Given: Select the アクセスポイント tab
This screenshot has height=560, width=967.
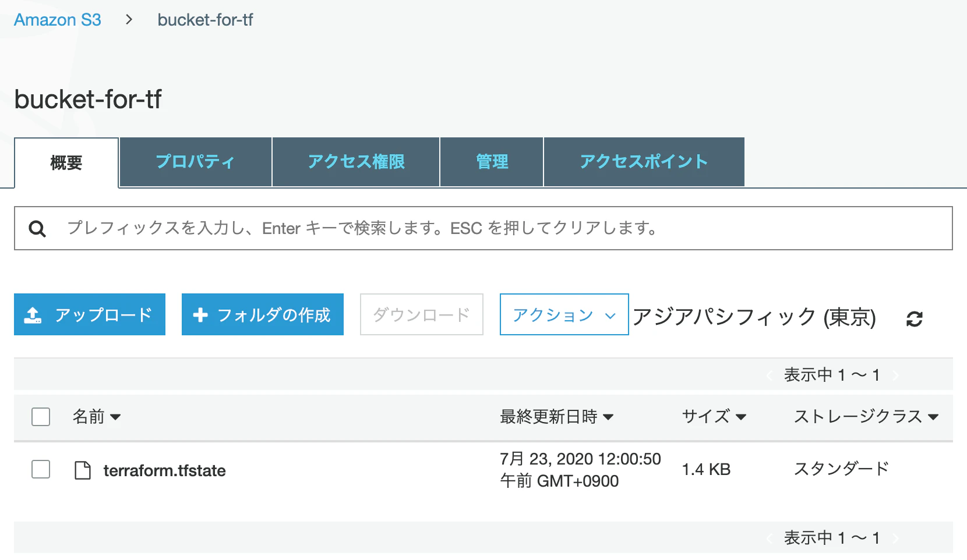Looking at the screenshot, I should (x=644, y=162).
